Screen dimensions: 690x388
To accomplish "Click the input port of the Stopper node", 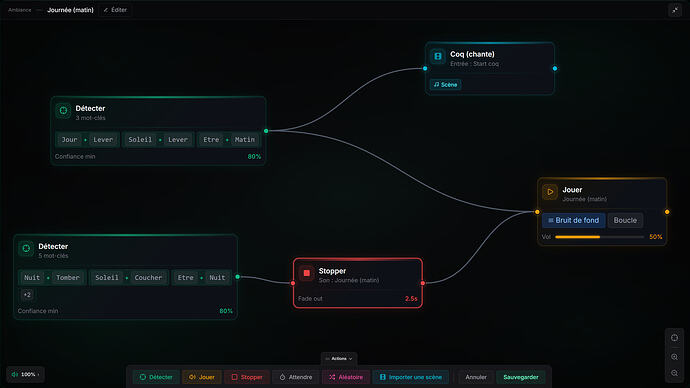I will (293, 283).
